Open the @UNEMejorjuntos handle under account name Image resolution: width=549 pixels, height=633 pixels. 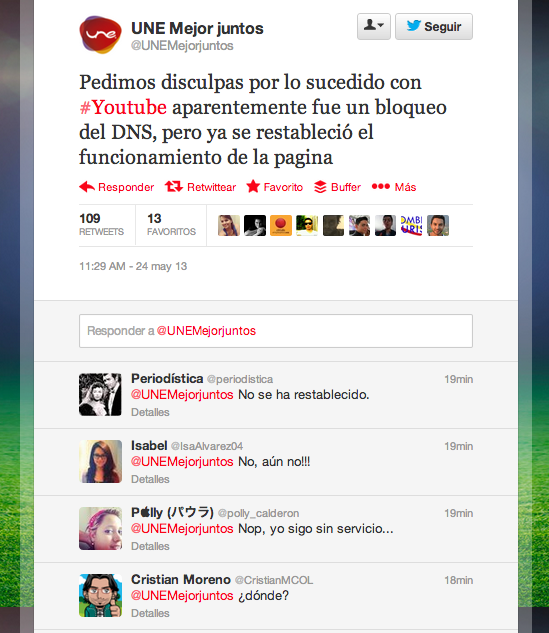coord(182,46)
